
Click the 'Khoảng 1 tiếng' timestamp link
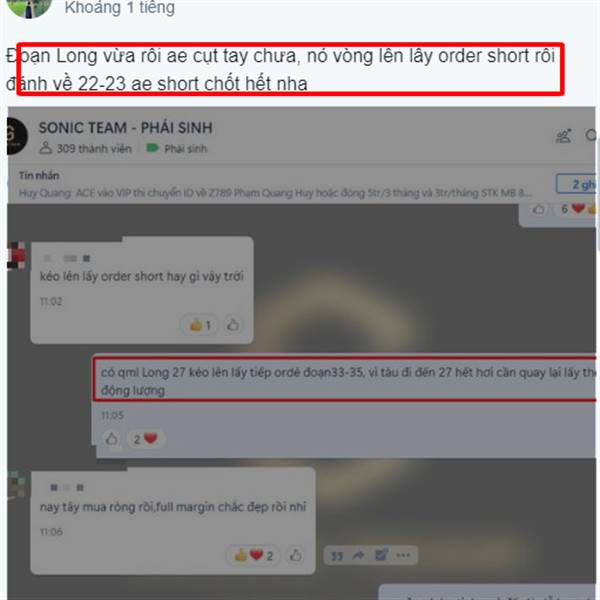pyautogui.click(x=119, y=8)
